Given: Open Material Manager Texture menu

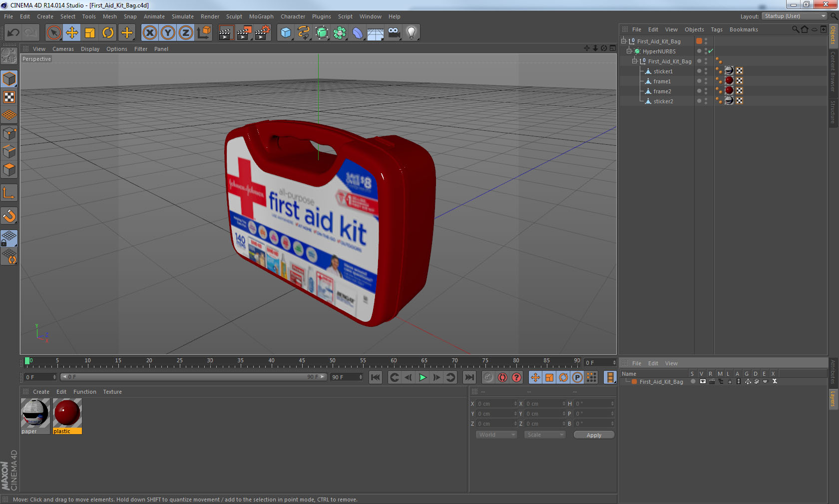Looking at the screenshot, I should 112,392.
